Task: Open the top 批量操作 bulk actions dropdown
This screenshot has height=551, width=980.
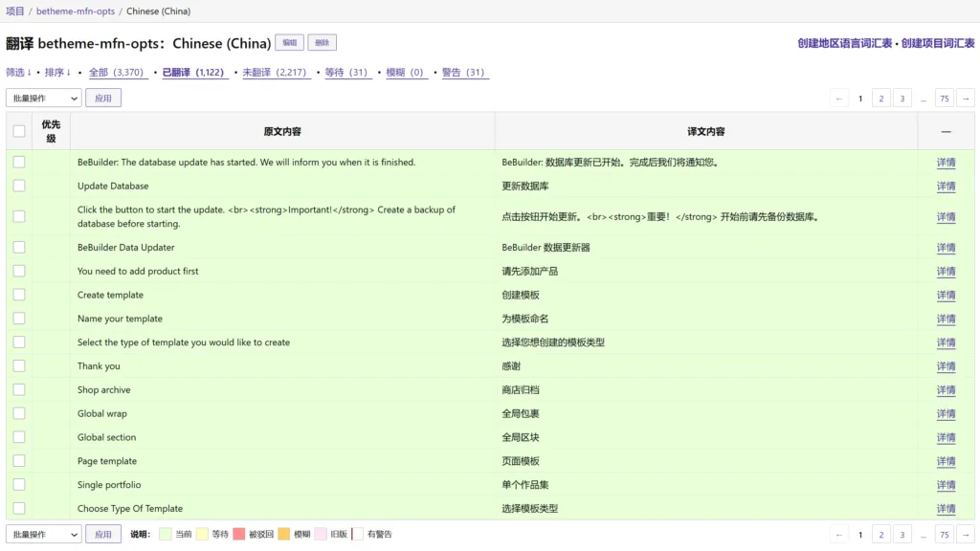Action: [44, 98]
